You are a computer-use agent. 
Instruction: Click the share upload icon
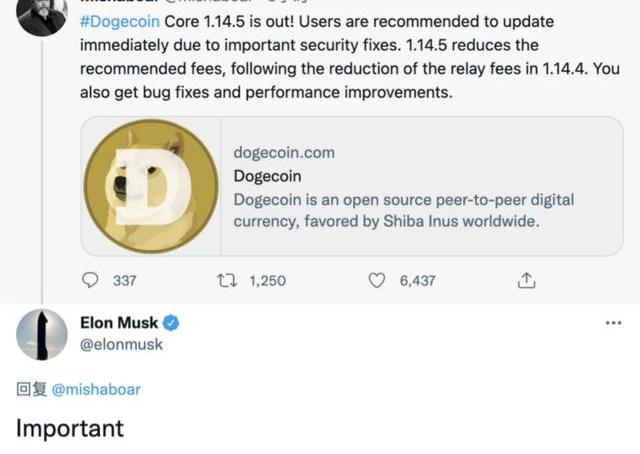(x=526, y=281)
